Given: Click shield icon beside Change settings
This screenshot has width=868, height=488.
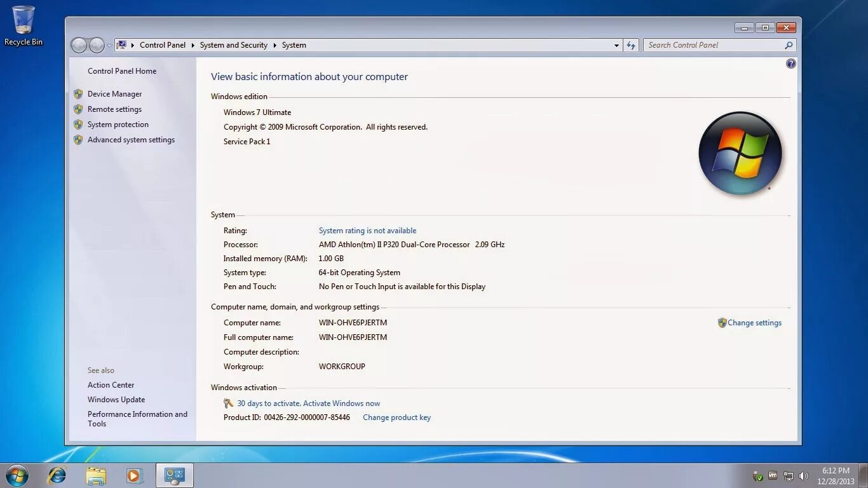Looking at the screenshot, I should (722, 323).
